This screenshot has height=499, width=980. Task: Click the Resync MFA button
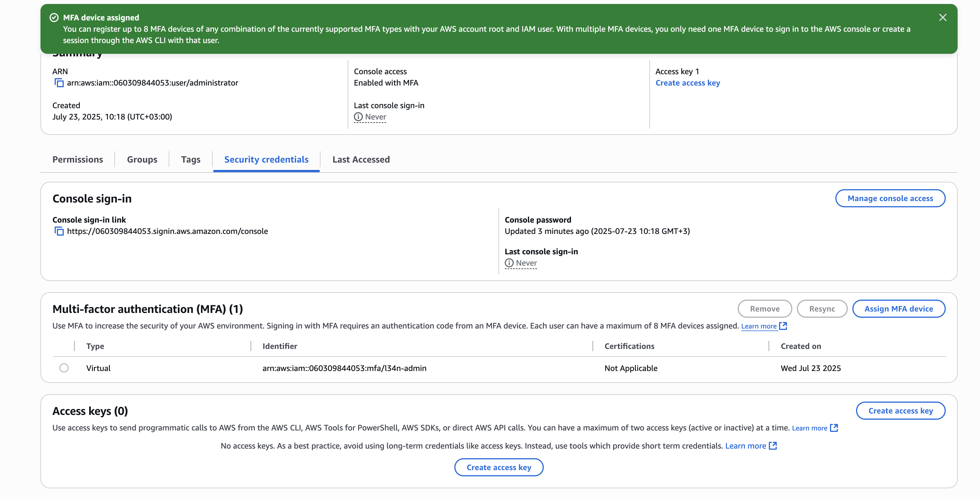822,309
